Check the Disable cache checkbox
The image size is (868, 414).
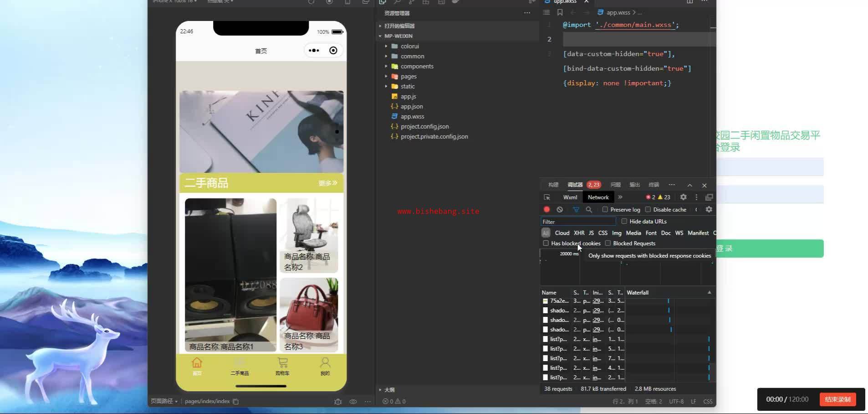[648, 210]
